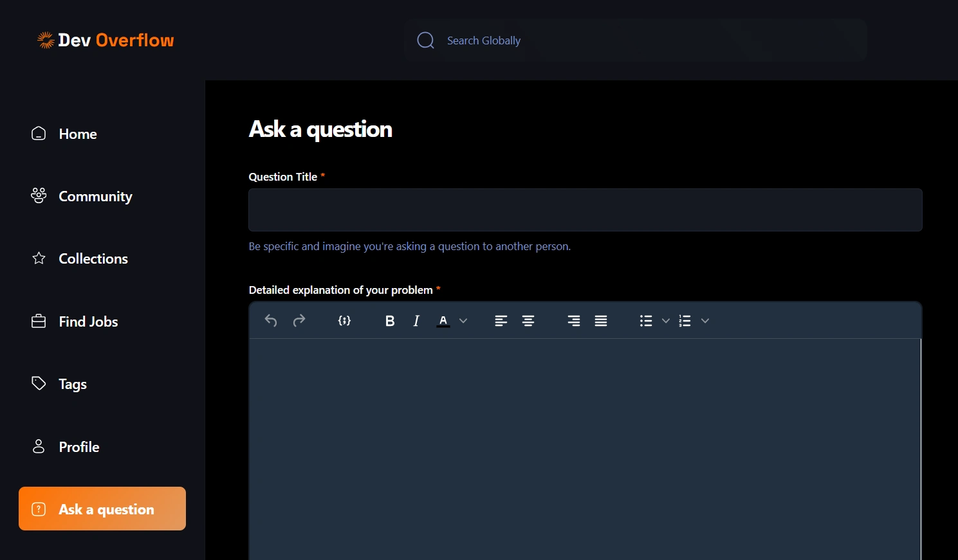The height and width of the screenshot is (560, 958).
Task: Go to Home in sidebar
Action: tap(77, 134)
